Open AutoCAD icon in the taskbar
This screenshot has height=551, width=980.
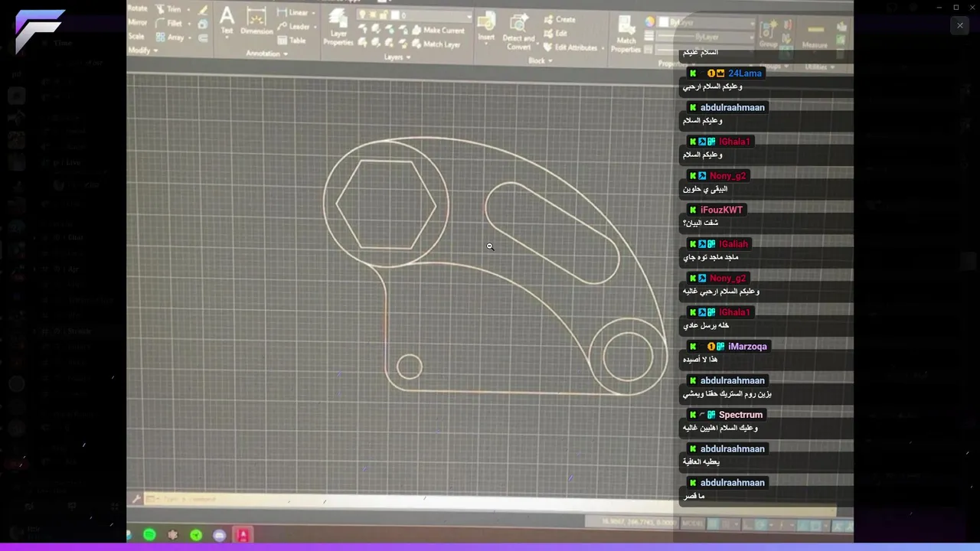coord(243,535)
